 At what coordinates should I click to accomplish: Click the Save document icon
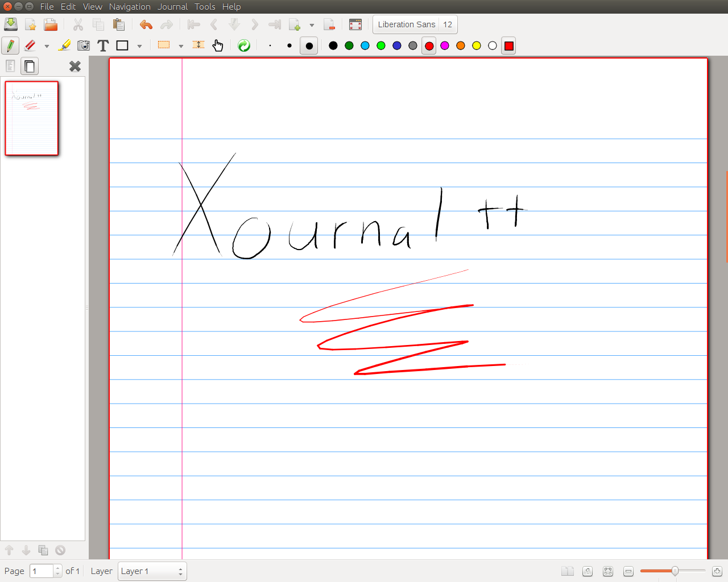pos(11,24)
